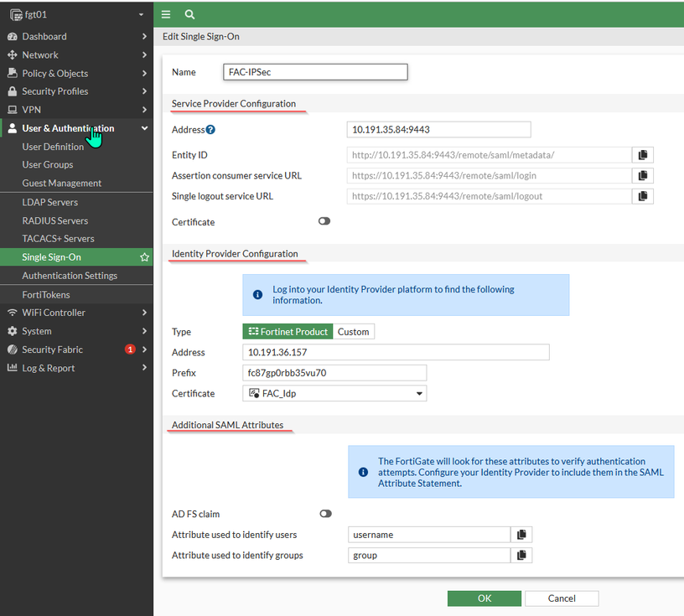Select the Fortinet Product type
The image size is (684, 616).
(x=287, y=331)
